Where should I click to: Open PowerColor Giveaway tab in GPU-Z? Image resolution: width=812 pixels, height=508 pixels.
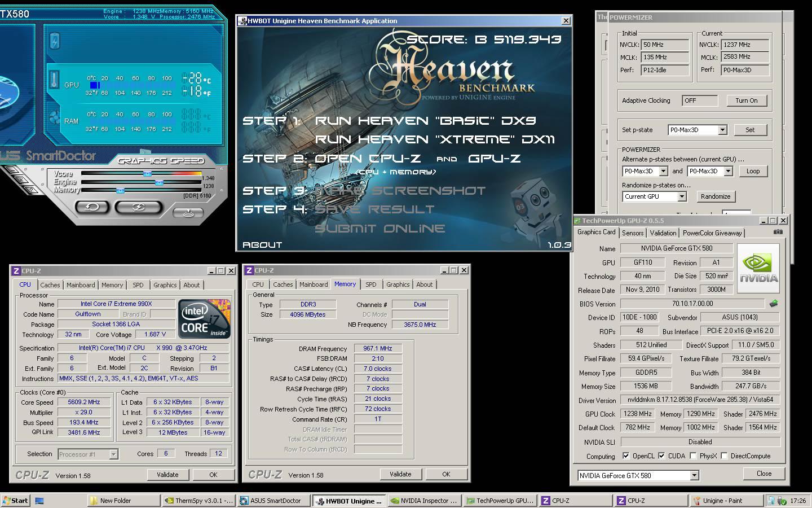(x=712, y=233)
